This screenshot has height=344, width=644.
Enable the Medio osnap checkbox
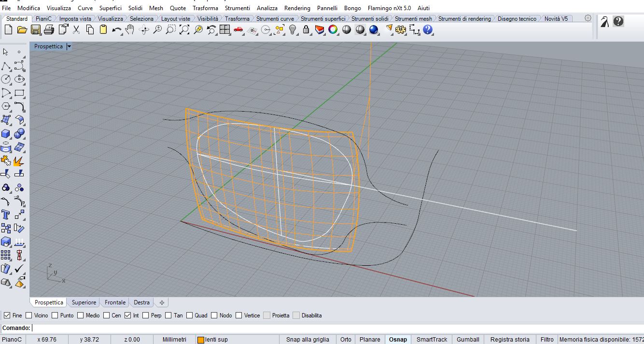coord(79,315)
